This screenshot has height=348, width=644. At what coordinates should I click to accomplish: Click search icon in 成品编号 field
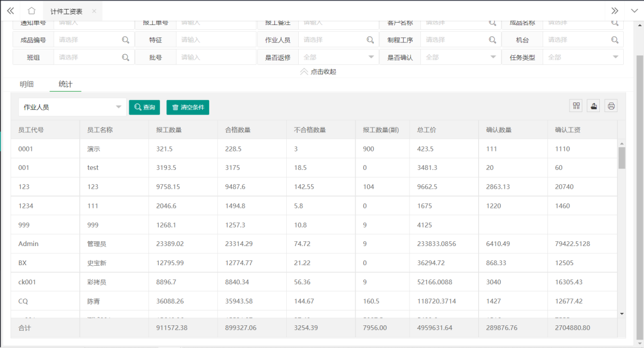coord(126,40)
